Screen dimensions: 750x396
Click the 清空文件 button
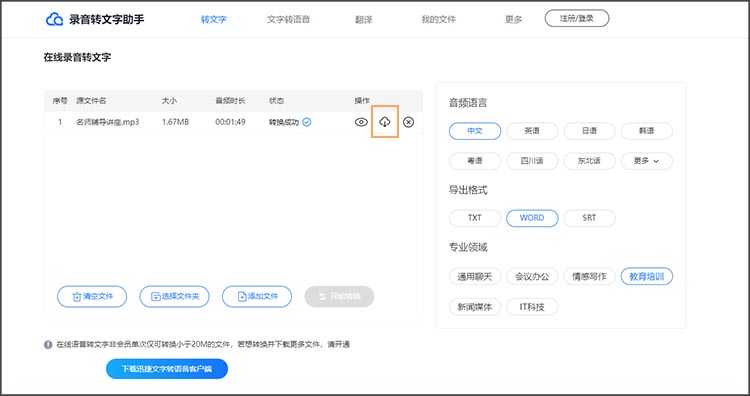[x=92, y=297]
